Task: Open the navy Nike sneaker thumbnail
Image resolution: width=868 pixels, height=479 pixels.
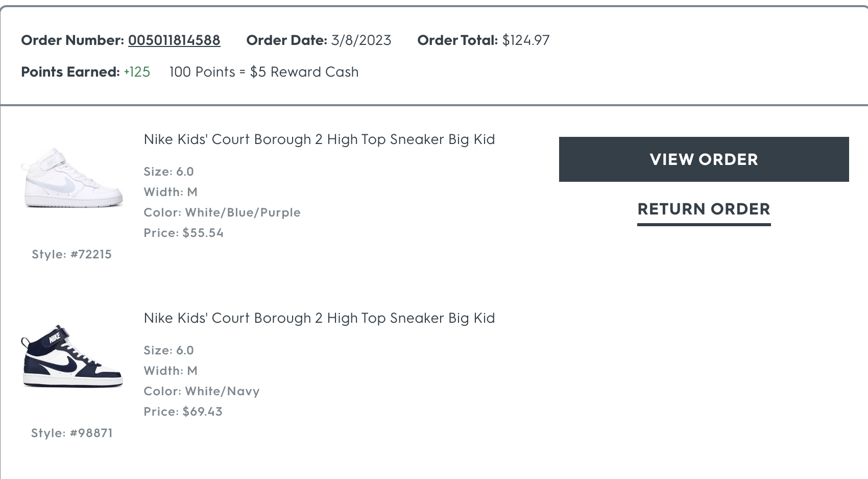Action: click(x=72, y=356)
